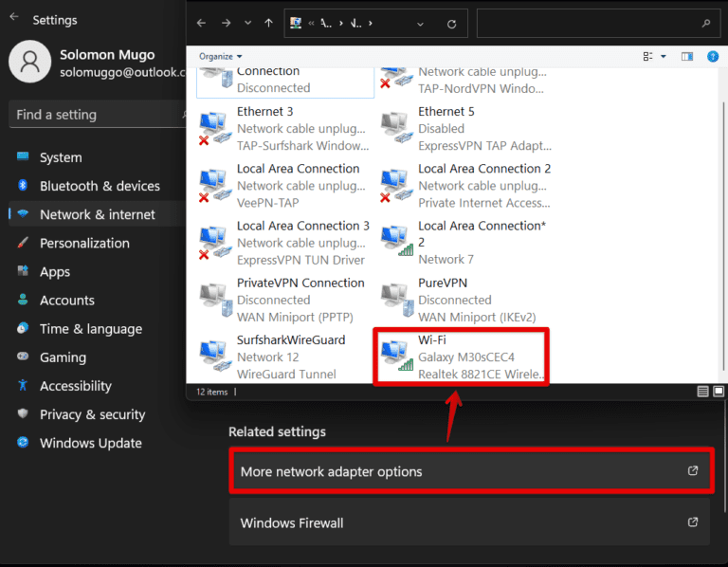Viewport: 728px width, 567px height.
Task: Switch to details view in status bar
Action: [x=703, y=391]
